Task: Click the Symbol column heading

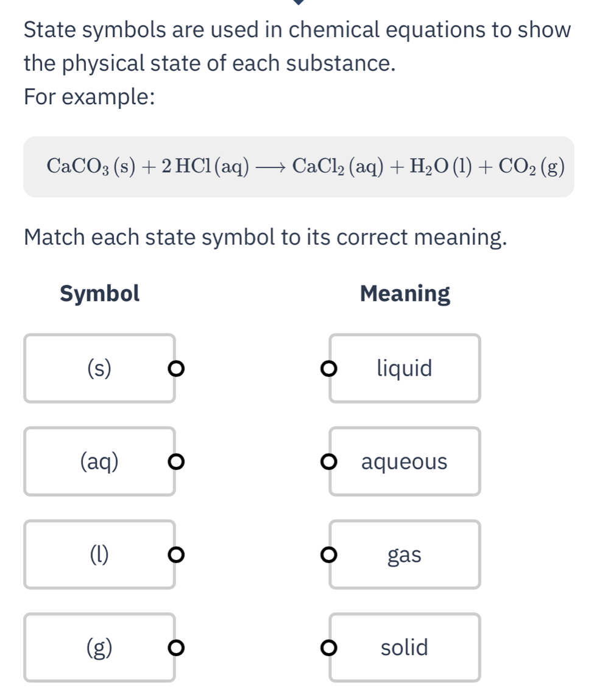Action: [99, 294]
